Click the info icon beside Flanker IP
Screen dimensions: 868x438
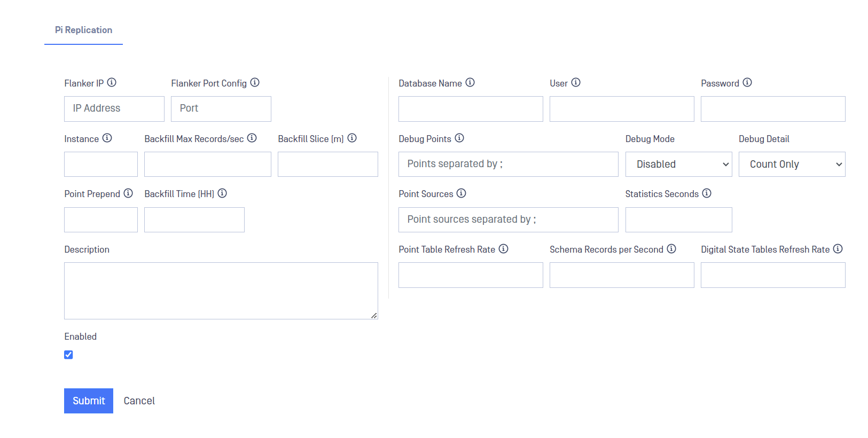click(112, 82)
